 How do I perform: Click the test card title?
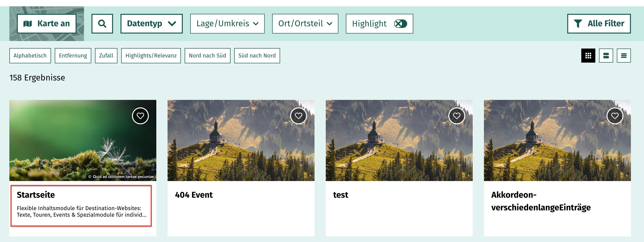coord(340,195)
